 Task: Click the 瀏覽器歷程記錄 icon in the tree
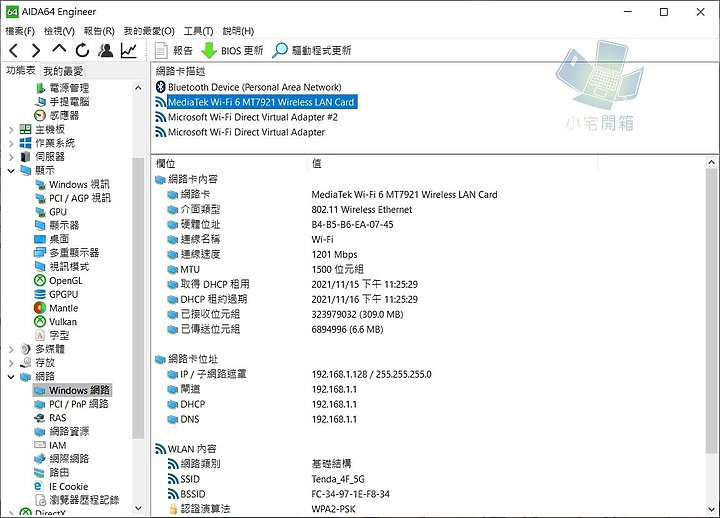click(40, 500)
